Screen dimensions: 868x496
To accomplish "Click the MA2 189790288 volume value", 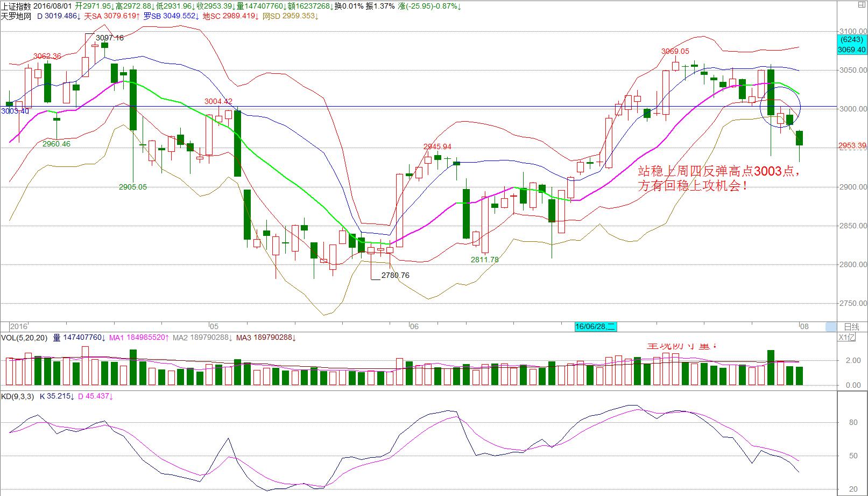I will 203,338.
